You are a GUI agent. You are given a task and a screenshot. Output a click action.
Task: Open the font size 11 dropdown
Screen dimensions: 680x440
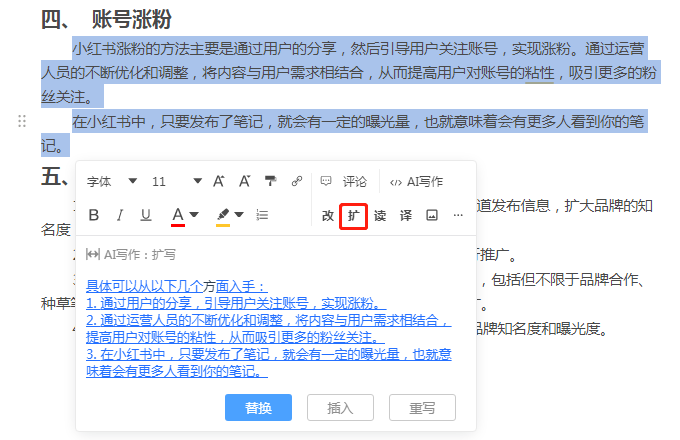[x=177, y=181]
